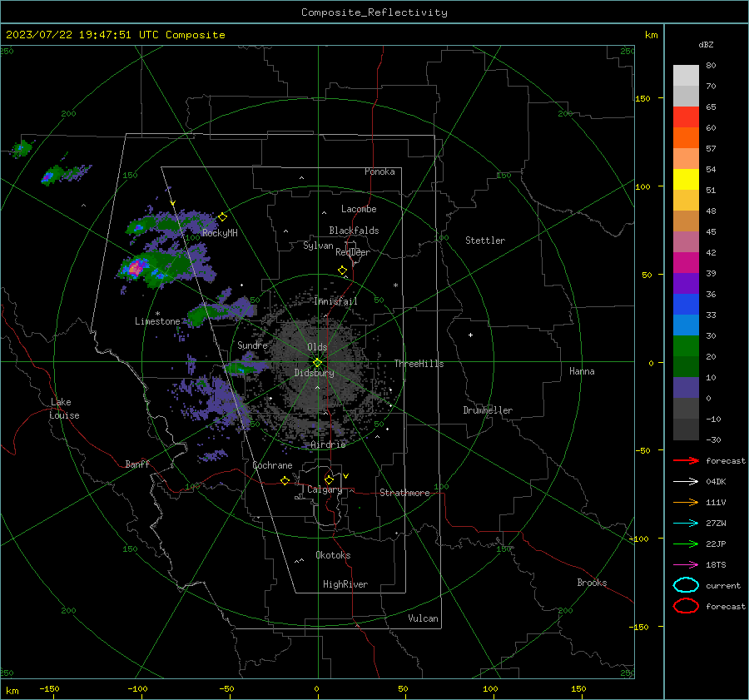Click the orange 111V arrow icon
Image resolution: width=749 pixels, height=700 pixels.
pos(686,502)
